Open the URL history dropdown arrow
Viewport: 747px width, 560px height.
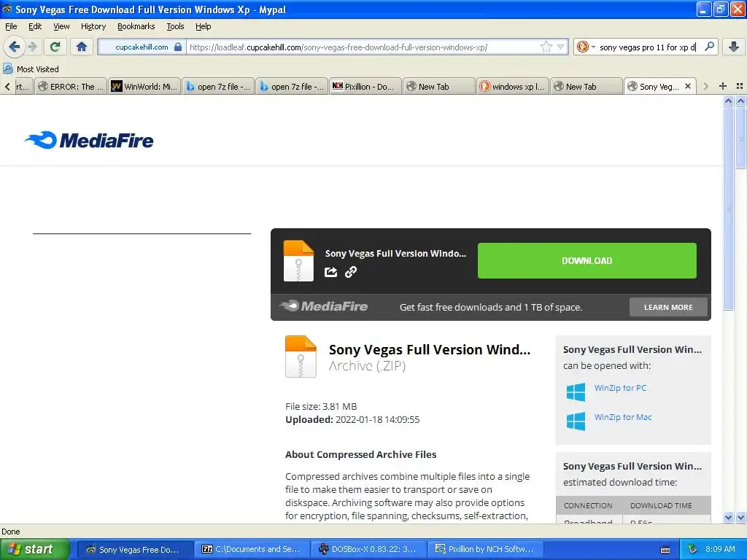(x=561, y=47)
